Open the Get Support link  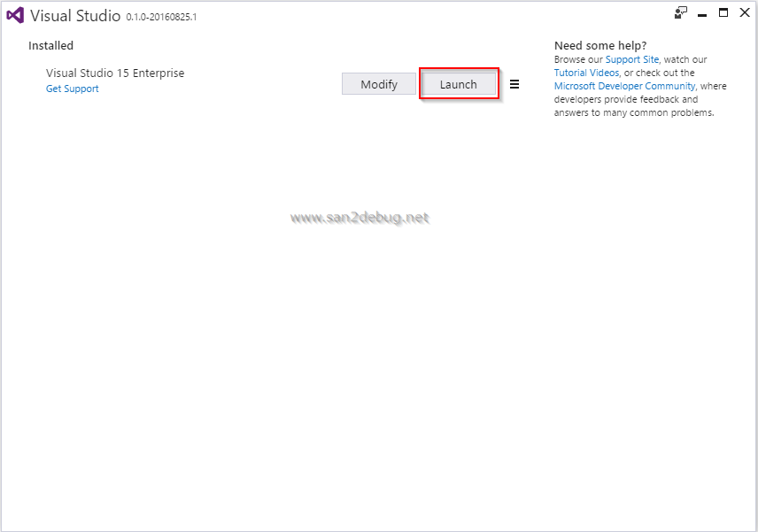tap(72, 89)
